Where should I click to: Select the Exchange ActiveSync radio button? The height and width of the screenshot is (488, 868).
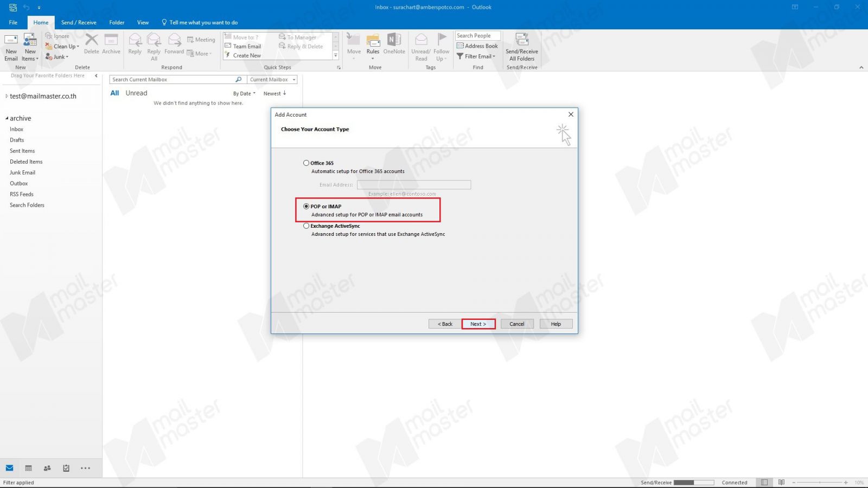coord(307,226)
